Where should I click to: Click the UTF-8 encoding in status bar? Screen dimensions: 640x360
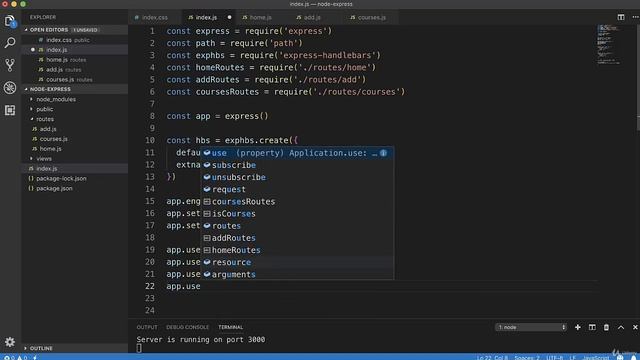pos(554,358)
